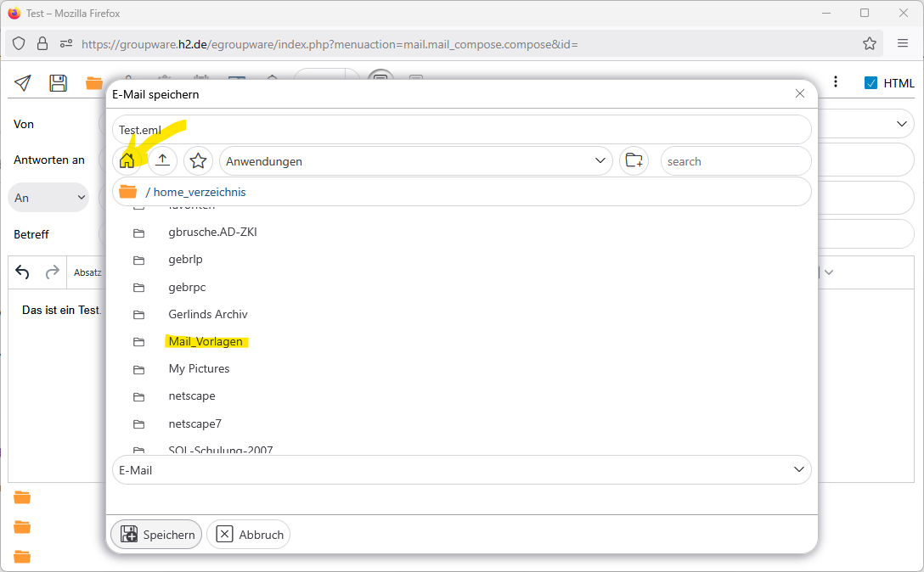924x572 pixels.
Task: Expand the Anwendungen dropdown
Action: (x=415, y=161)
